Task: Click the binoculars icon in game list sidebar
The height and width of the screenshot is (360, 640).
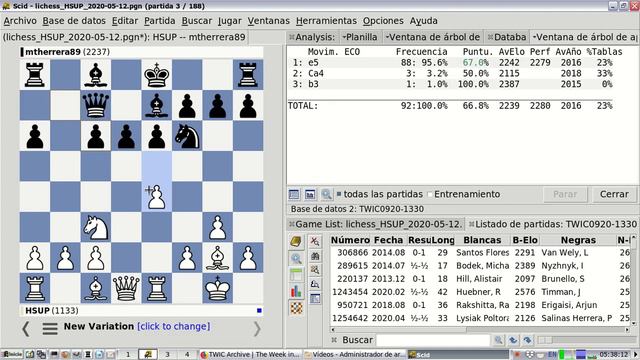Action: coord(315,256)
